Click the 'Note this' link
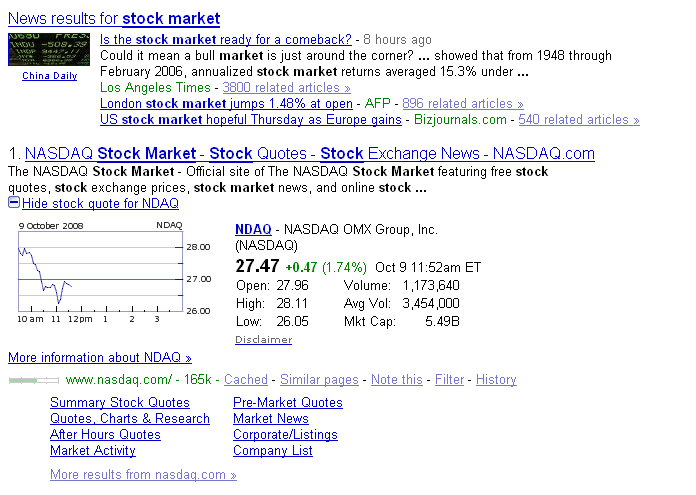Screen dimensions: 696x495 tap(396, 380)
